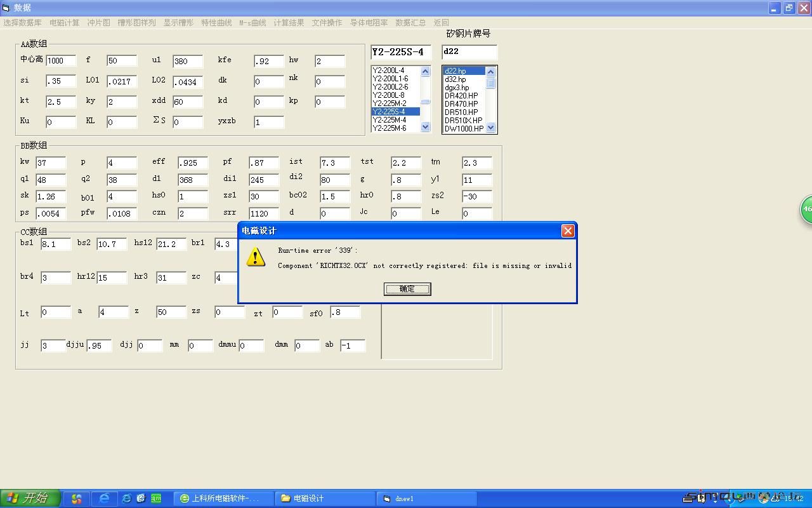Select Y2-200L-4 in the model list

pos(395,70)
